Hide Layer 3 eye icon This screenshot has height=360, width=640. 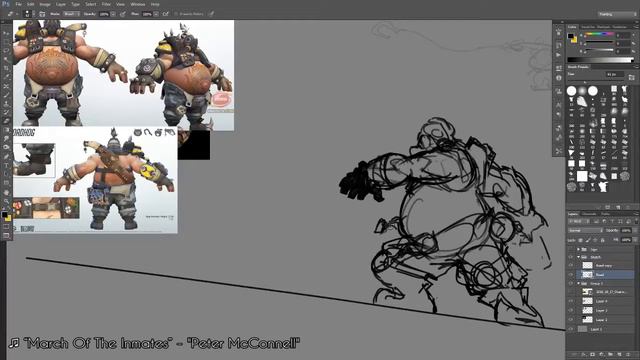[x=571, y=320]
